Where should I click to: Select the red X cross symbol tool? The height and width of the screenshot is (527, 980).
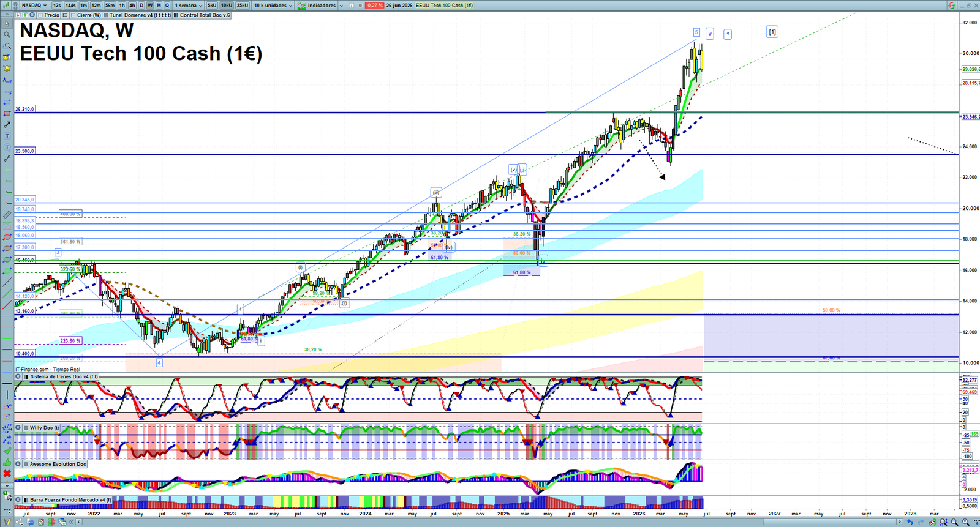(x=7, y=474)
